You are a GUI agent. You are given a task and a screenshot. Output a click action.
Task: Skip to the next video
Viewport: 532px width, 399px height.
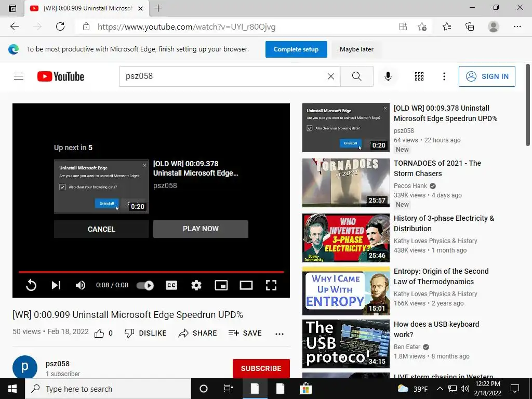click(56, 285)
